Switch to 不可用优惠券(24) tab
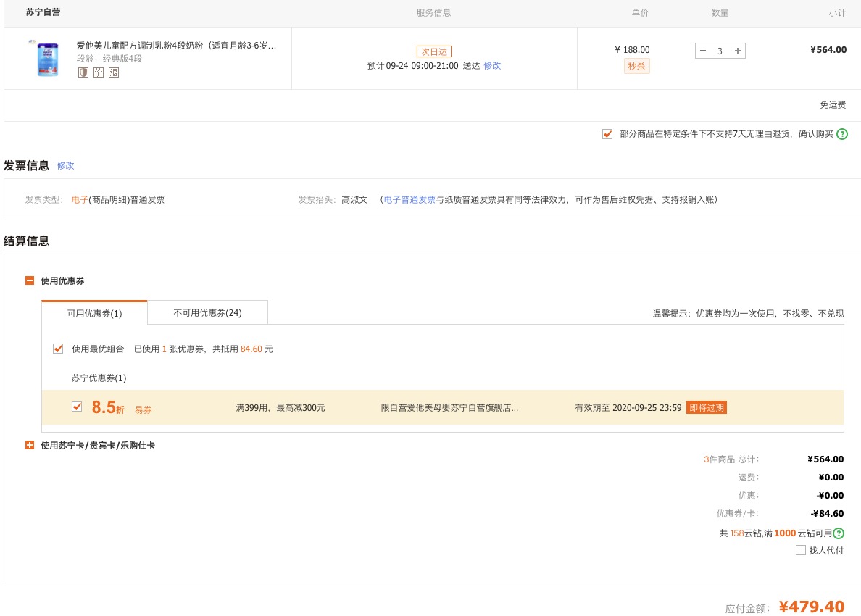861x616 pixels. (x=207, y=312)
